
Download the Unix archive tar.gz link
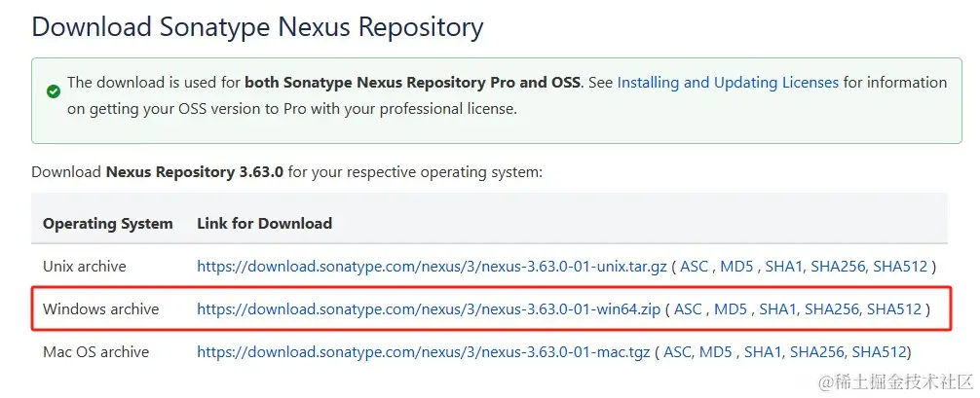[x=432, y=266]
